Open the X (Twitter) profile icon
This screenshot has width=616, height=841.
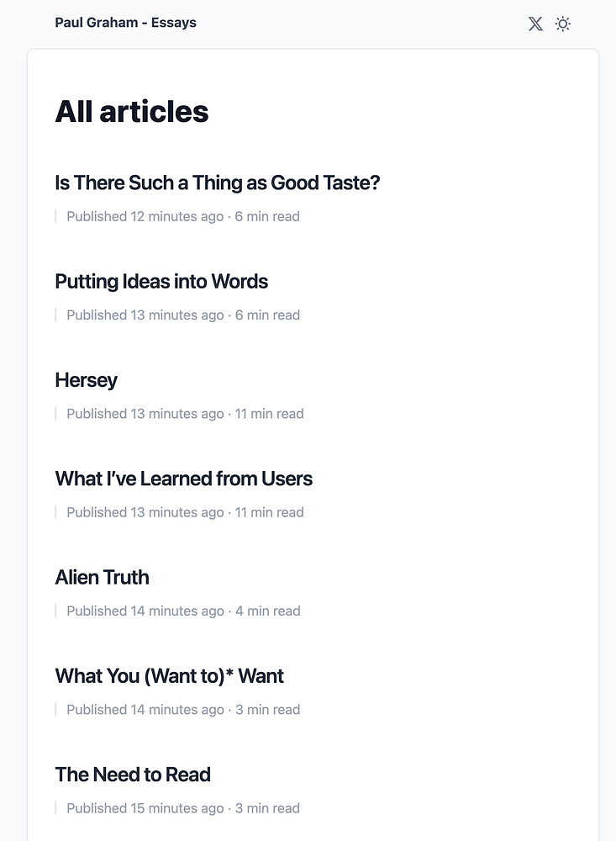535,24
